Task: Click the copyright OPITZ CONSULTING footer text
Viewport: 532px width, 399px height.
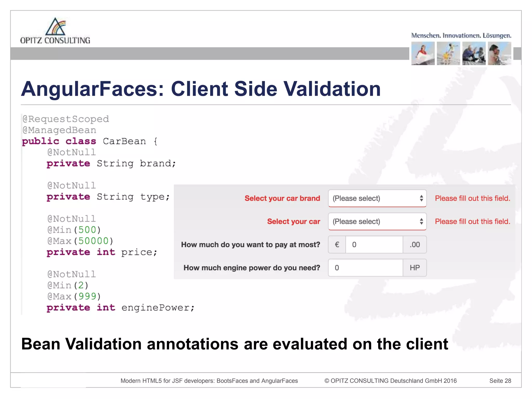Action: click(x=390, y=381)
